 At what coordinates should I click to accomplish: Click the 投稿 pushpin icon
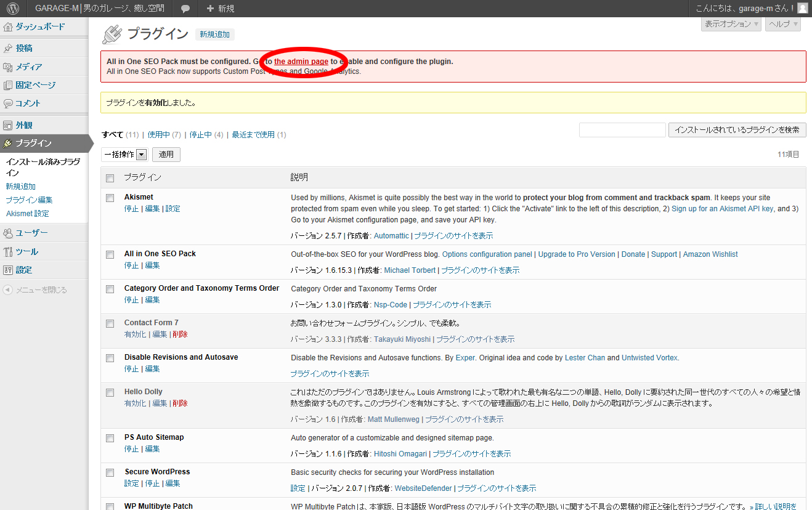coord(8,48)
